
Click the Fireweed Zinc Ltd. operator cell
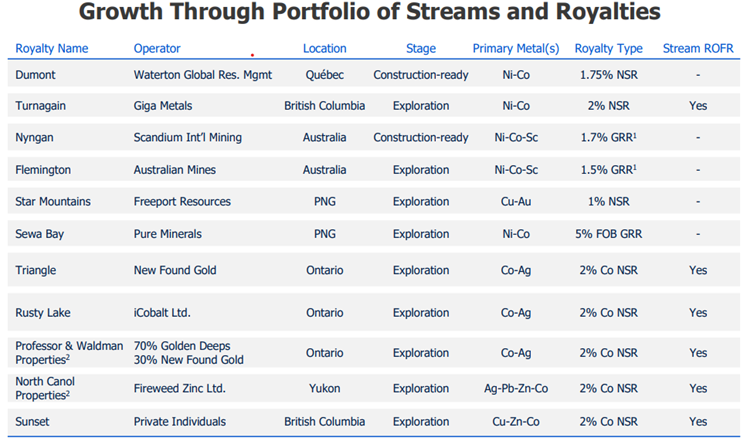coord(179,389)
